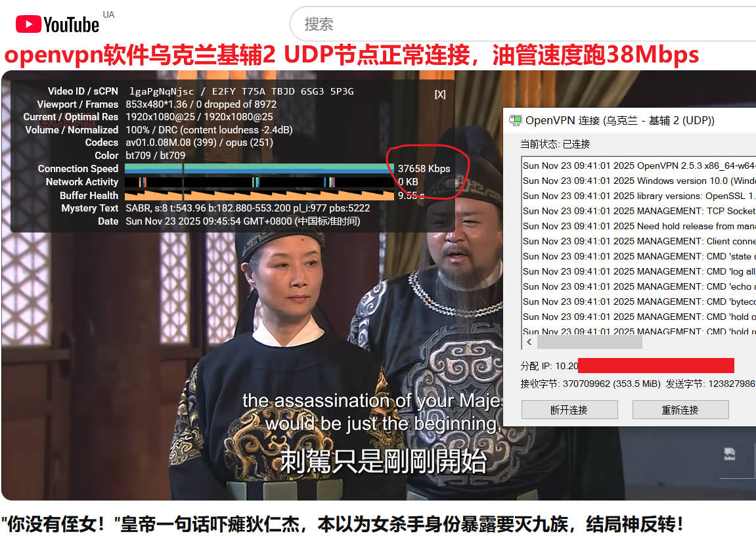Screen dimensions: 756x536
Task: Select the 'library versions: OpenSSL' log line
Action: [x=638, y=196]
